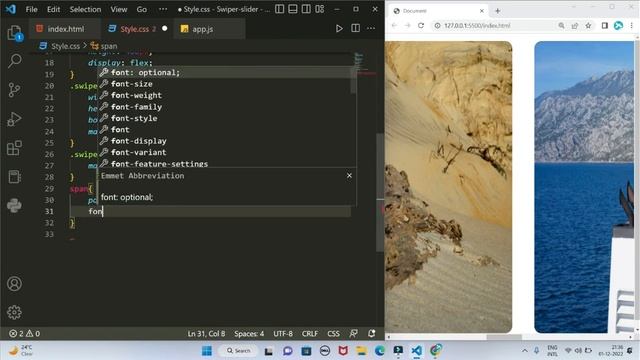Select the font-weight suggestion
The height and width of the screenshot is (360, 640).
[x=227, y=95]
